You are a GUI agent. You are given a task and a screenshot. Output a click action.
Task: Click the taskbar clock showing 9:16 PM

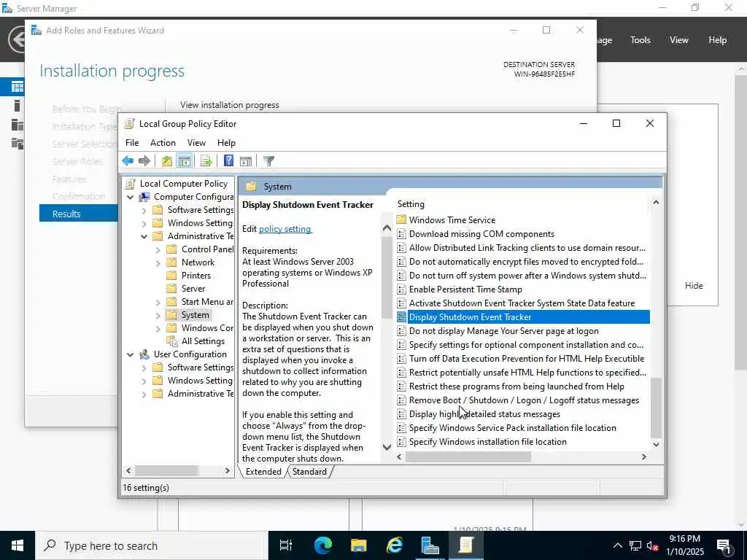click(x=684, y=545)
